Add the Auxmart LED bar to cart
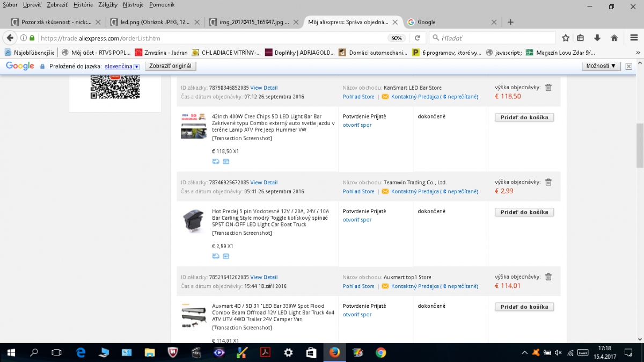The height and width of the screenshot is (362, 644). pyautogui.click(x=524, y=307)
